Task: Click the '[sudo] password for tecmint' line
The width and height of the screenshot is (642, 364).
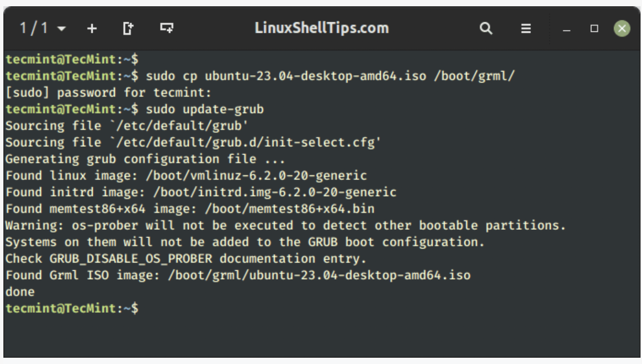Action: click(x=109, y=92)
